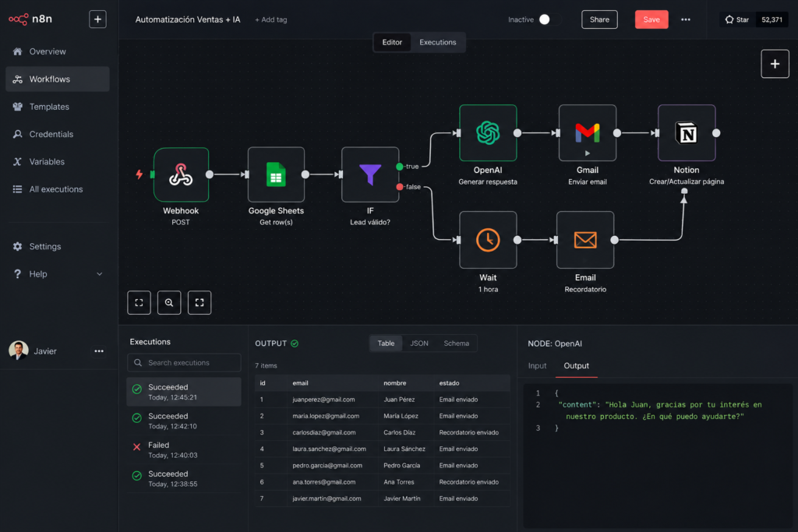The width and height of the screenshot is (798, 532).
Task: Open the options menu next to Javier
Action: point(99,351)
